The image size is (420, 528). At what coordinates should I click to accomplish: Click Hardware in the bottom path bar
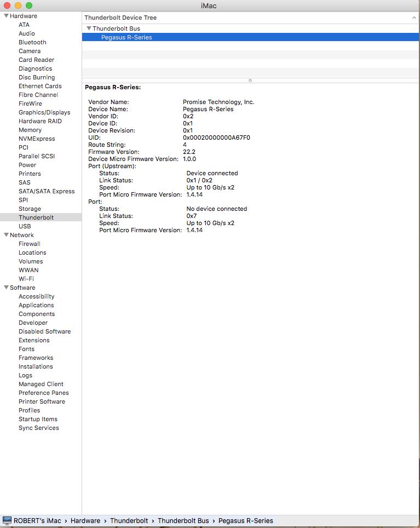point(85,520)
